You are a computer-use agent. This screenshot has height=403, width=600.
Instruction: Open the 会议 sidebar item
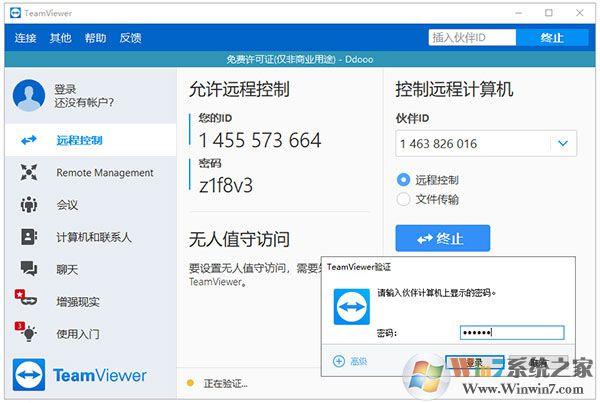pyautogui.click(x=91, y=205)
